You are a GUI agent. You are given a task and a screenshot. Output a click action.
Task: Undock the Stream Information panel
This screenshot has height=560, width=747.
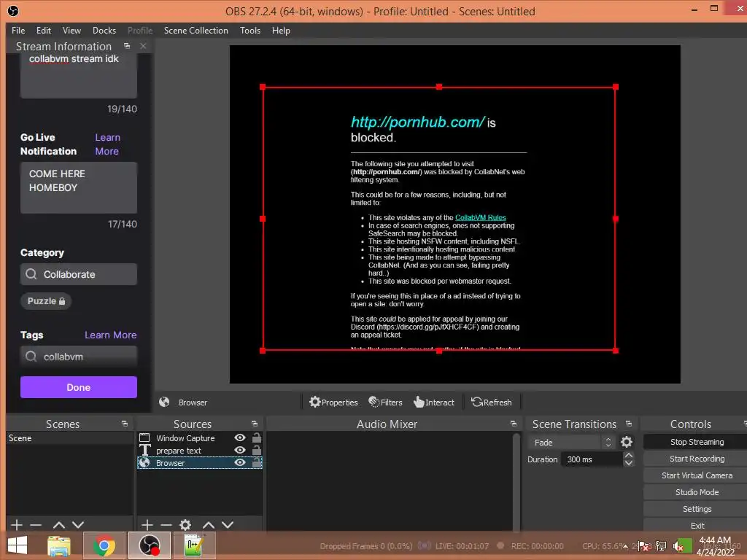click(x=127, y=46)
